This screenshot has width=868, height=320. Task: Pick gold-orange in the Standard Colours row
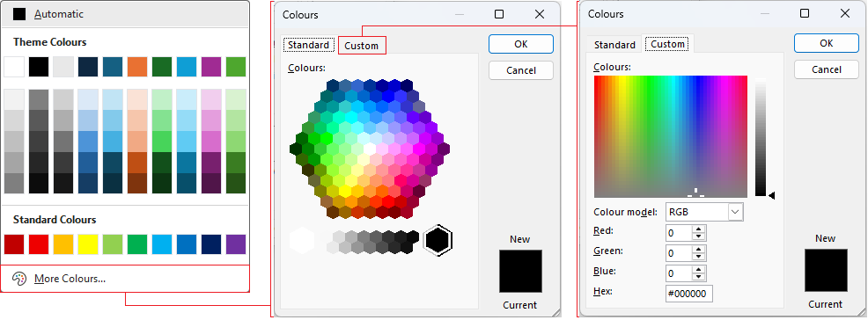pos(63,244)
